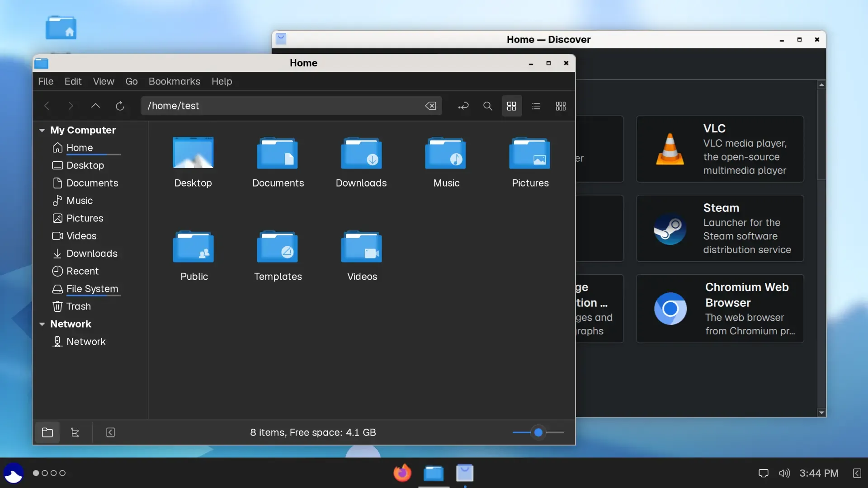Open file search with magnifier icon
Image resolution: width=868 pixels, height=488 pixels.
(x=487, y=106)
